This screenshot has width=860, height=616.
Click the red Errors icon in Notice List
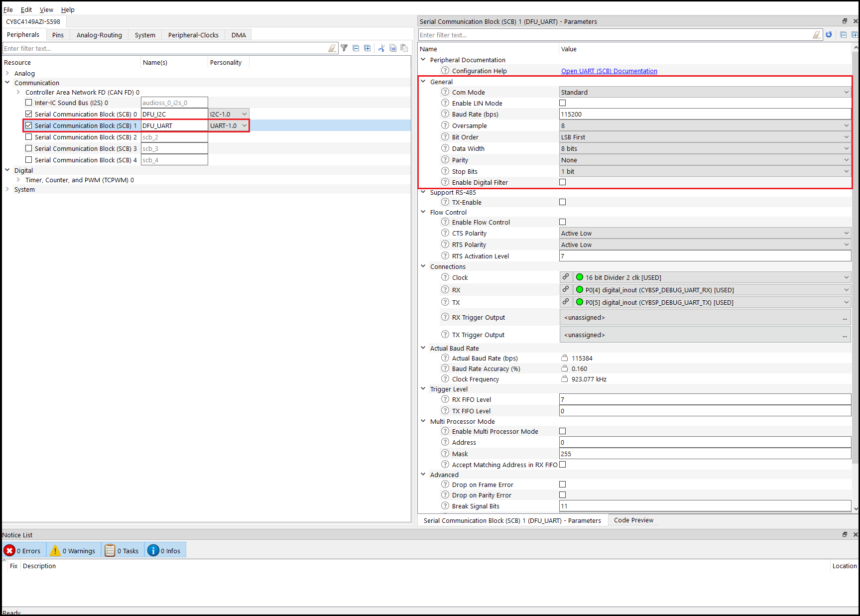click(9, 550)
